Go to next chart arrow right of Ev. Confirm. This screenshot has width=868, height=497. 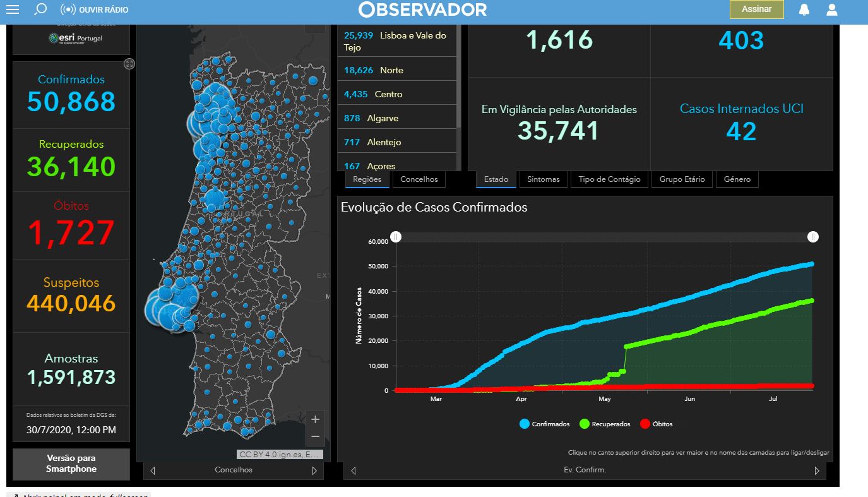pos(817,470)
